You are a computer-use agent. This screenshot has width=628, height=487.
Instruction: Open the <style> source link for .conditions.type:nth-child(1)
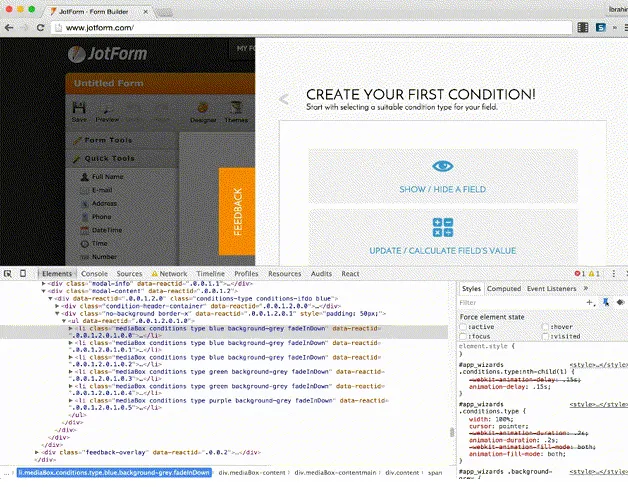tap(599, 365)
